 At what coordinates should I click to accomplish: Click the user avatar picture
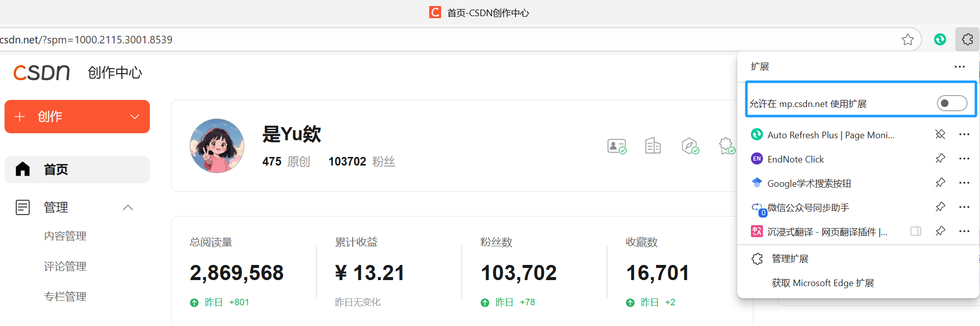(x=217, y=146)
